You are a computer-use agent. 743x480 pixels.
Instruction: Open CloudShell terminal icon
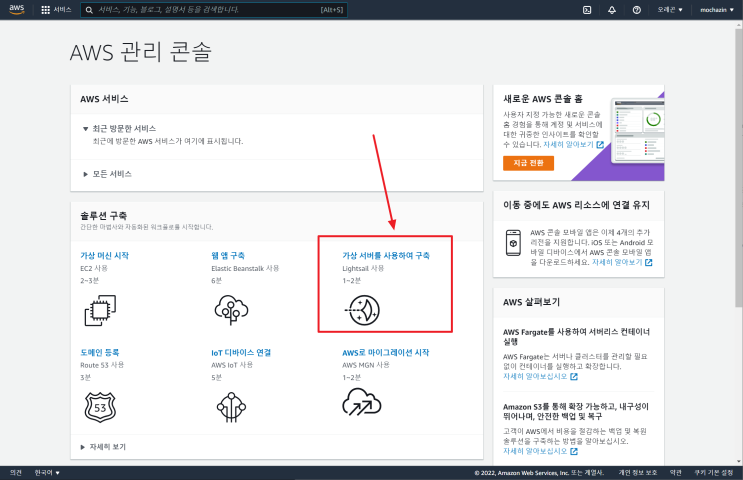(x=587, y=10)
